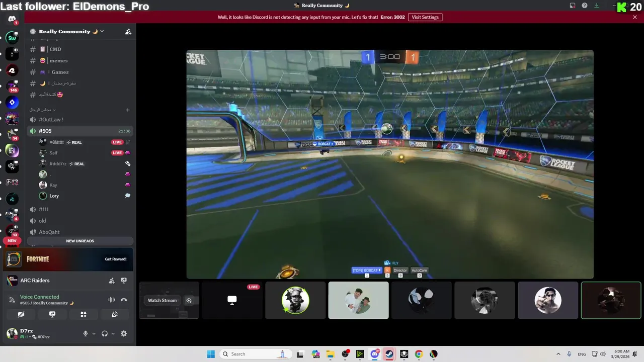Open the memes text channel
644x362 pixels.
click(80, 61)
